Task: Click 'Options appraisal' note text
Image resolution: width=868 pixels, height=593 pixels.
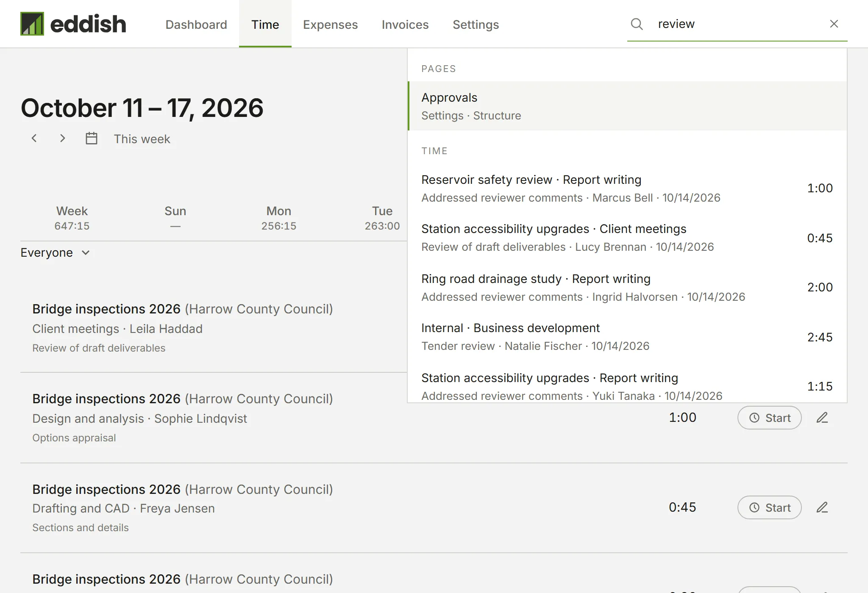Action: pyautogui.click(x=74, y=438)
